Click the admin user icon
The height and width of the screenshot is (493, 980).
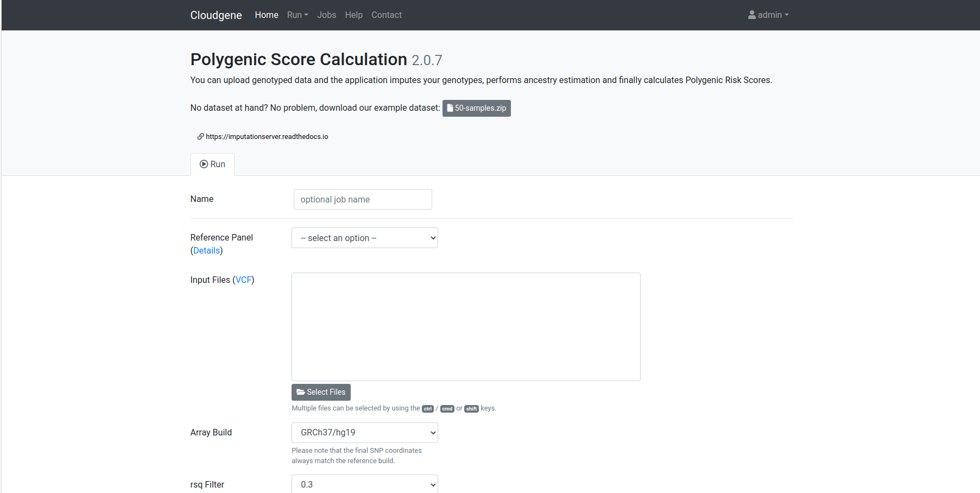point(751,15)
